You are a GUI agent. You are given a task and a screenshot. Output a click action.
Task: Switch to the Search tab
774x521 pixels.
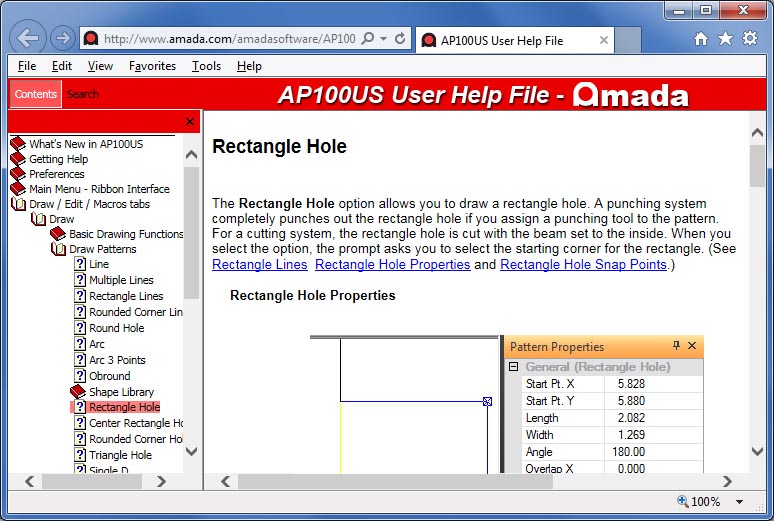click(82, 94)
